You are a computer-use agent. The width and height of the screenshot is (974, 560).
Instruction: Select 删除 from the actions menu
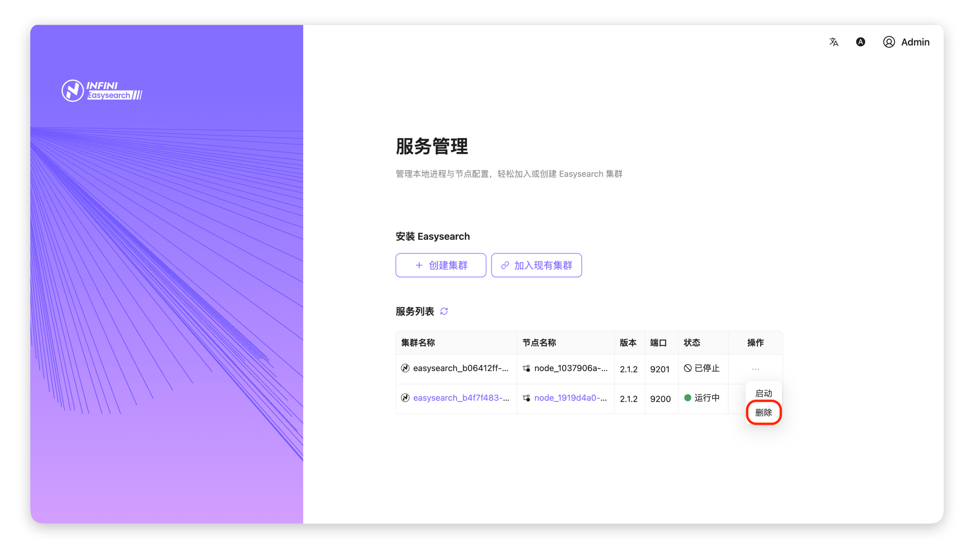pyautogui.click(x=764, y=412)
